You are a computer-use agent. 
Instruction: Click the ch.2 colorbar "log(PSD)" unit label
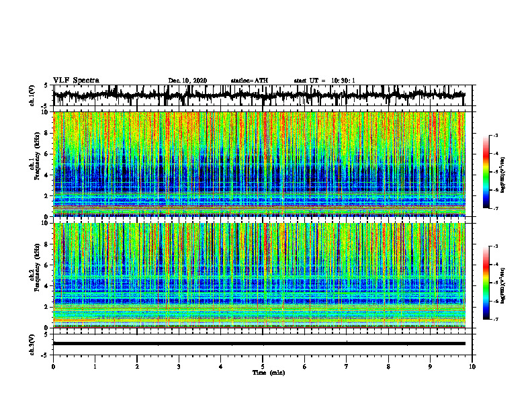[x=503, y=285]
